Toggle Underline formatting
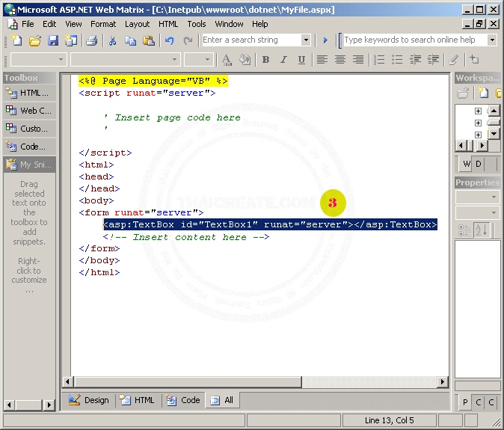 coord(301,60)
